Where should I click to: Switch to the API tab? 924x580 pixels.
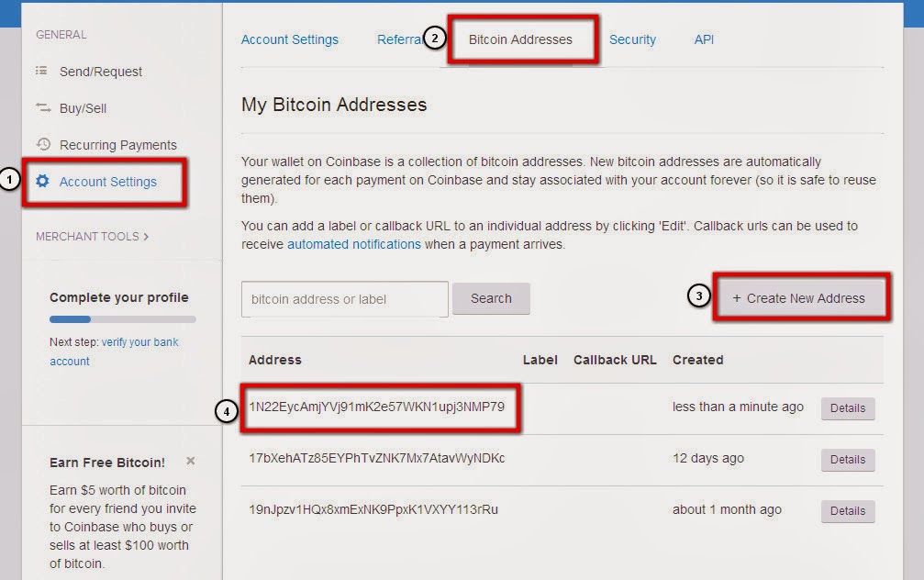click(704, 39)
